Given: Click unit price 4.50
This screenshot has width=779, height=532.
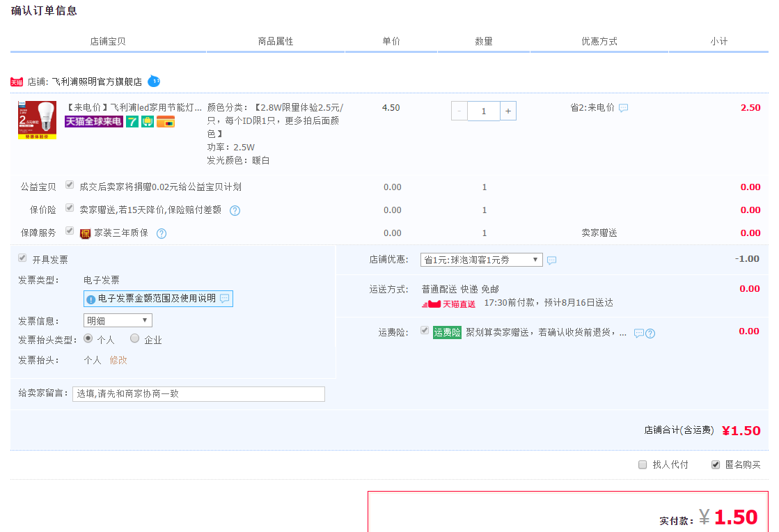Looking at the screenshot, I should coord(391,107).
